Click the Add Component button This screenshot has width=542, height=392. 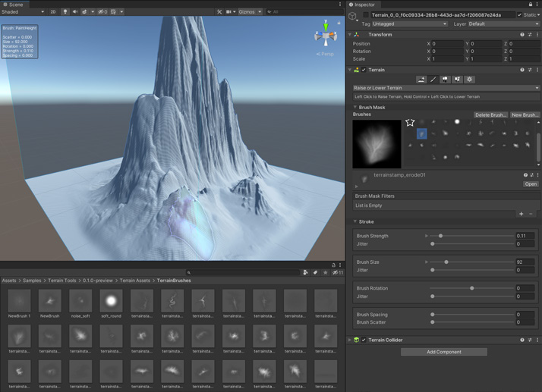(x=444, y=352)
